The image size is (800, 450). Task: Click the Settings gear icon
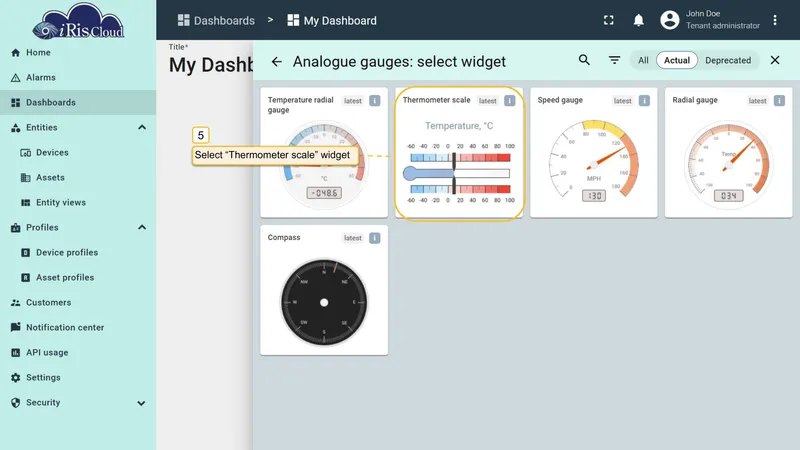[15, 378]
